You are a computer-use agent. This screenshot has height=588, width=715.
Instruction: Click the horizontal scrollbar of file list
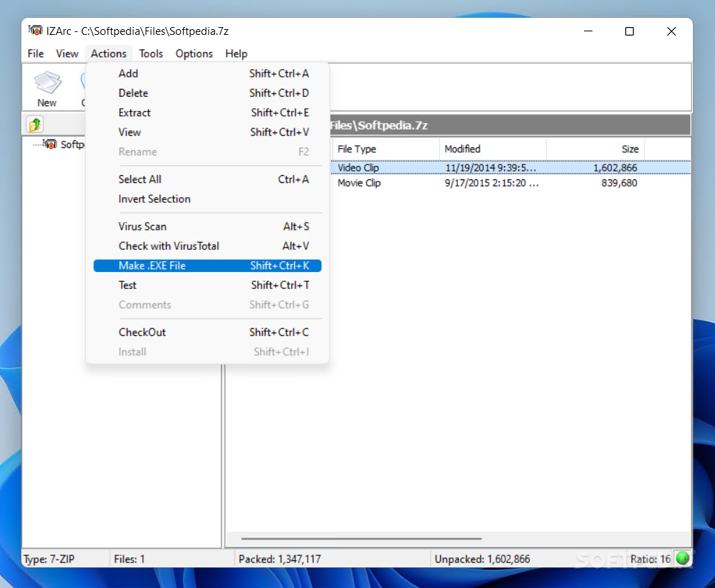click(361, 538)
